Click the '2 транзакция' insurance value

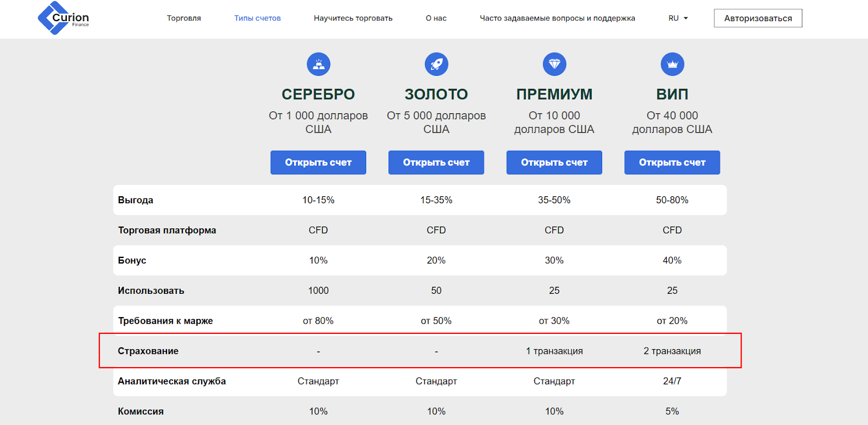coord(672,351)
